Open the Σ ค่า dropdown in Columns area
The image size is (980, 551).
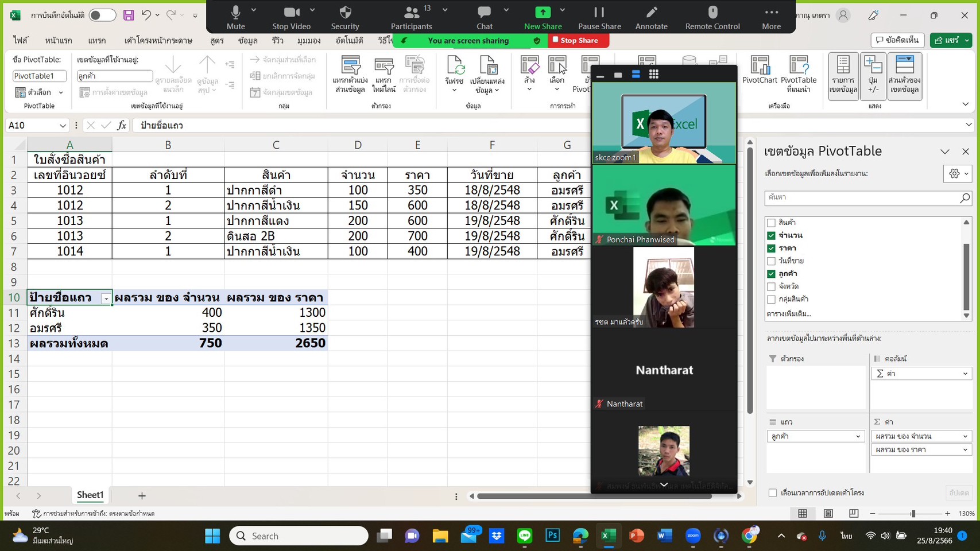tap(965, 374)
